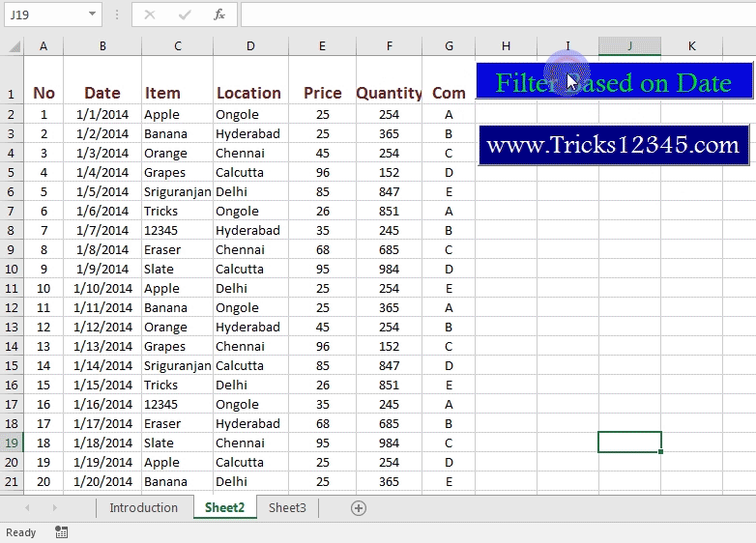Viewport: 756px width, 543px height.
Task: Select the Grapes cell in row 14
Action: point(178,346)
